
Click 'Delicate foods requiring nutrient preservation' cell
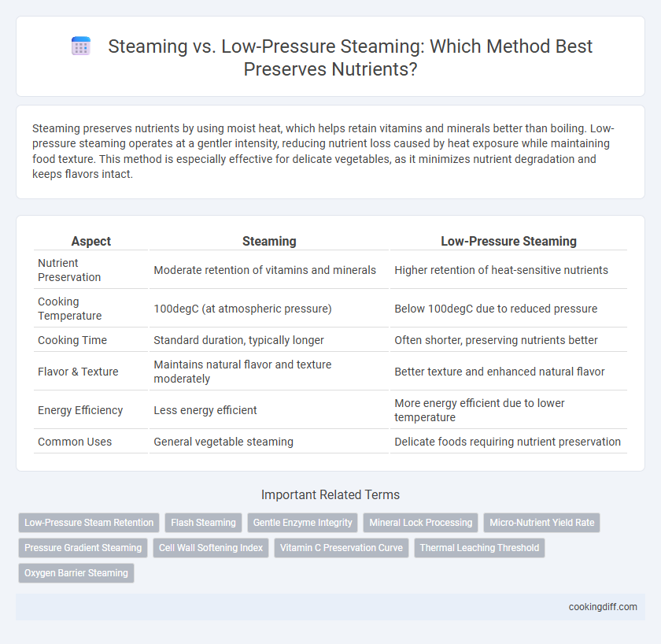point(508,442)
